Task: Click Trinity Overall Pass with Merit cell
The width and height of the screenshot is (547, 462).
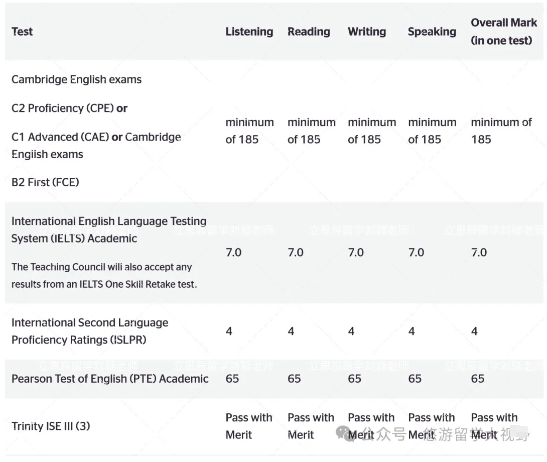Action: [x=494, y=426]
